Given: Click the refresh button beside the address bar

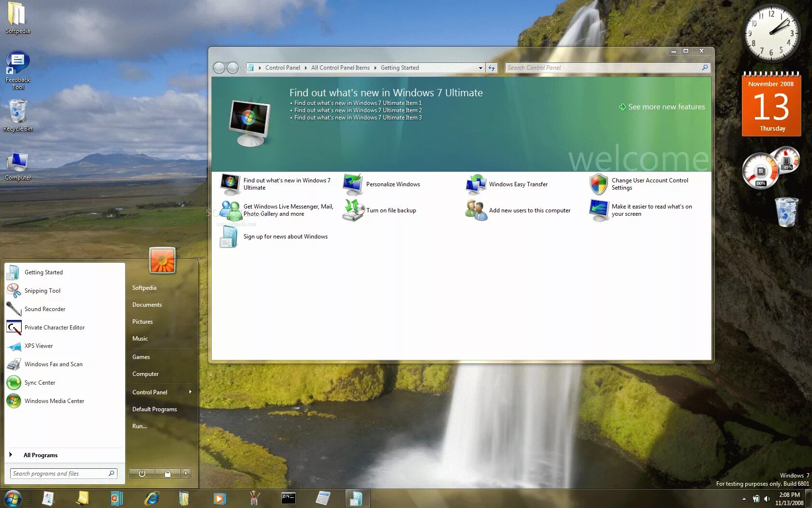Looking at the screenshot, I should (492, 68).
